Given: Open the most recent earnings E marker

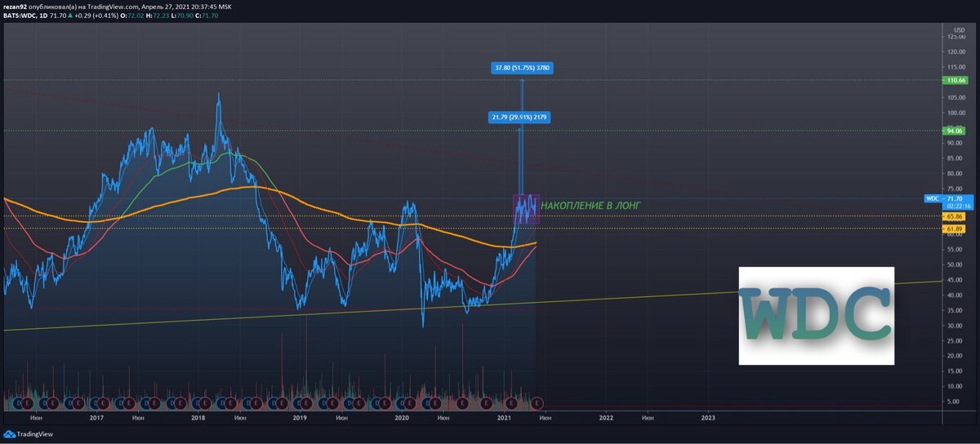Looking at the screenshot, I should pos(537,402).
